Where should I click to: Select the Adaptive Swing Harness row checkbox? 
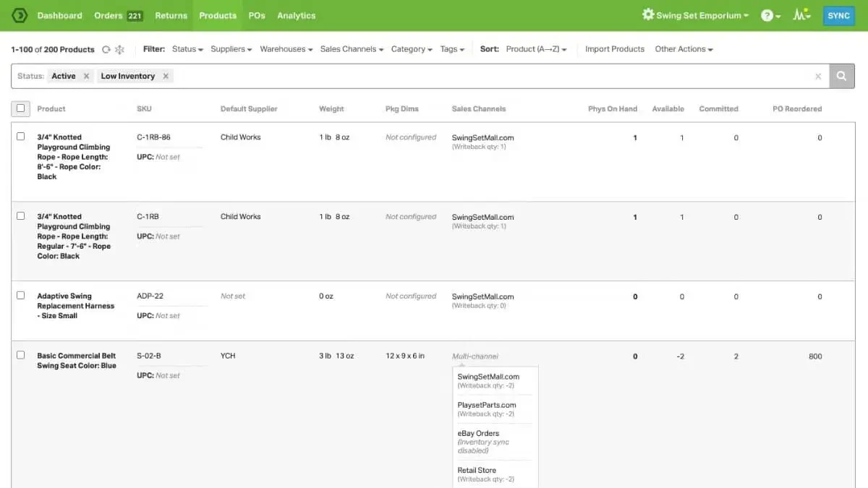[x=20, y=296]
